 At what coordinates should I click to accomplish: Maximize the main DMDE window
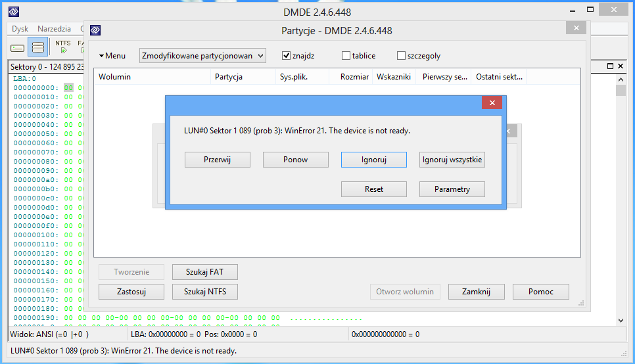pyautogui.click(x=590, y=10)
